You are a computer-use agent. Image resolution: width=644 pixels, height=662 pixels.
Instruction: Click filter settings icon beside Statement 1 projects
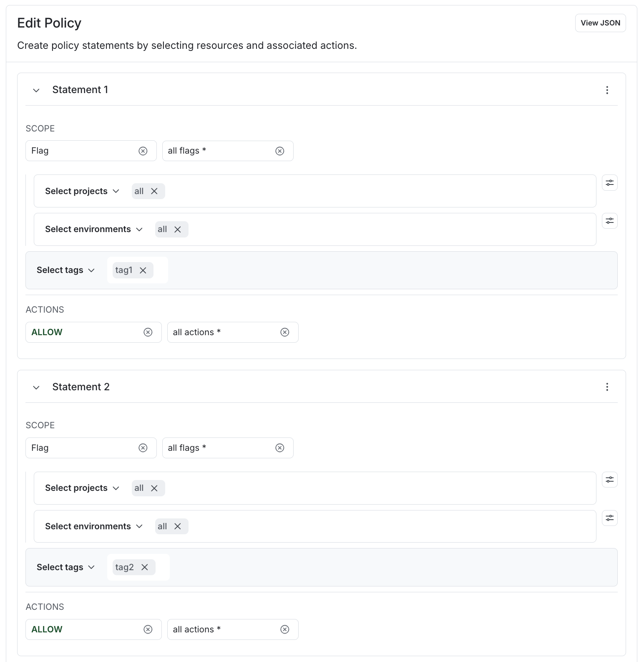609,183
